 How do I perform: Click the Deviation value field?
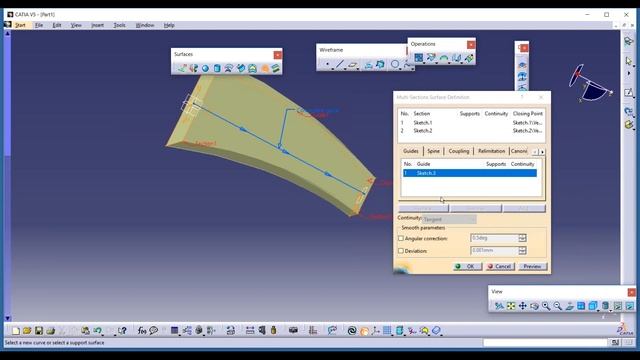[494, 251]
